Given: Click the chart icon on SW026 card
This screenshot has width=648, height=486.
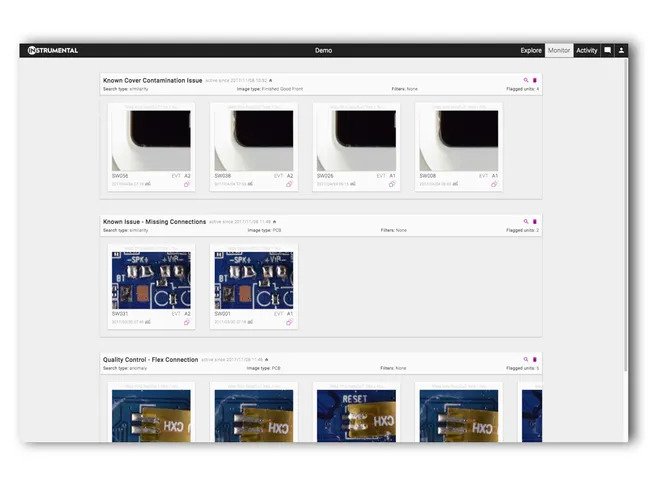Looking at the screenshot, I should (x=353, y=184).
